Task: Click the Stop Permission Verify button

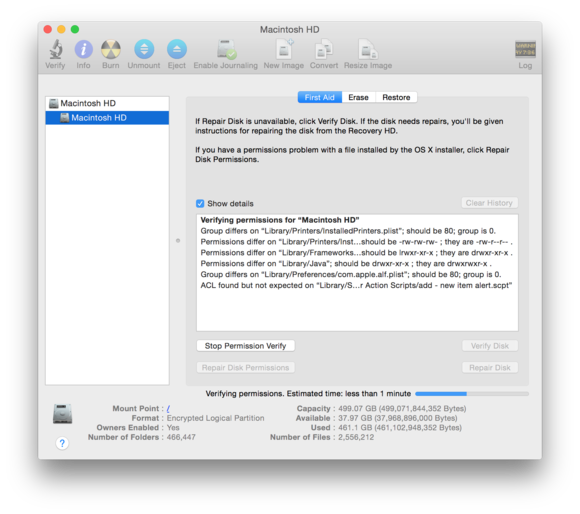Action: pyautogui.click(x=246, y=346)
